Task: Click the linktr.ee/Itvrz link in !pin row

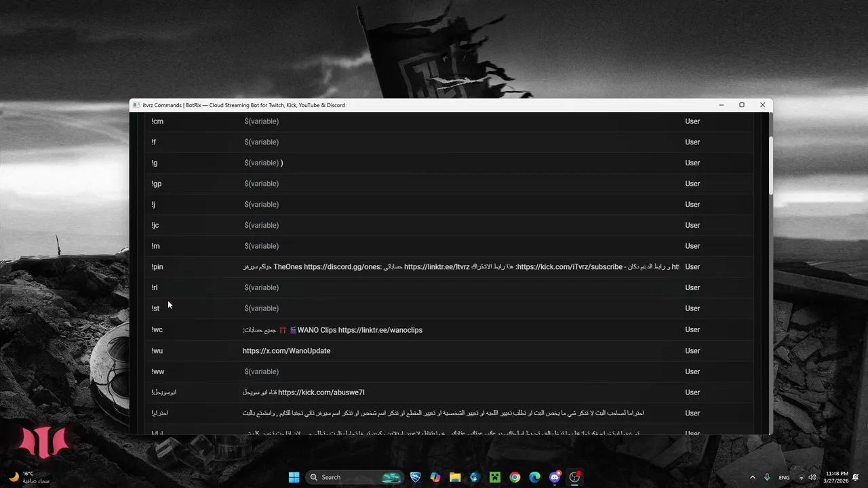Action: tap(437, 267)
